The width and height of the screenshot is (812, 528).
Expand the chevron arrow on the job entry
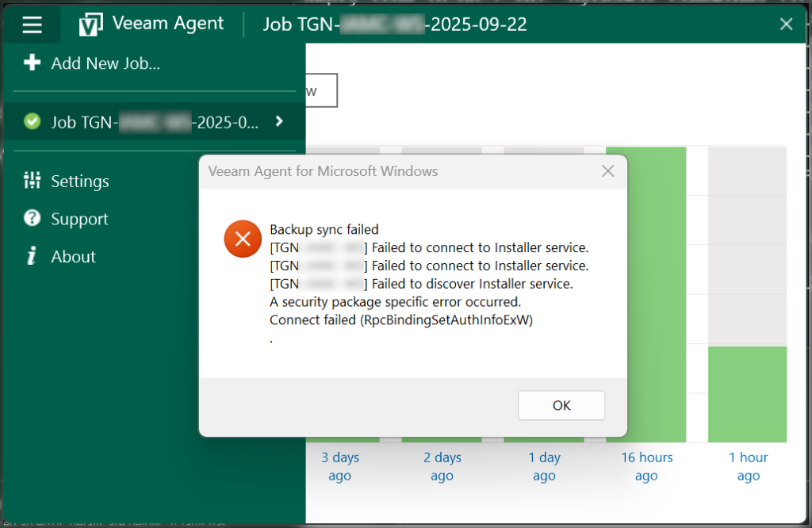coord(278,121)
